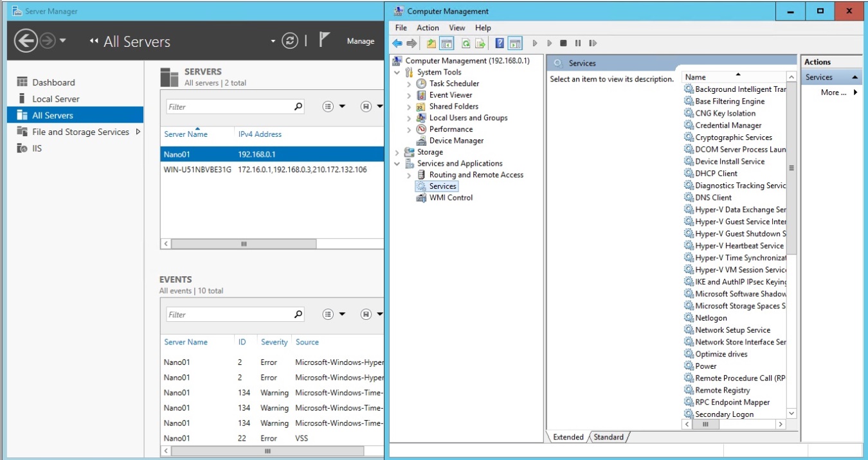Select the Nano01 server row
Image resolution: width=868 pixels, height=460 pixels.
point(272,154)
